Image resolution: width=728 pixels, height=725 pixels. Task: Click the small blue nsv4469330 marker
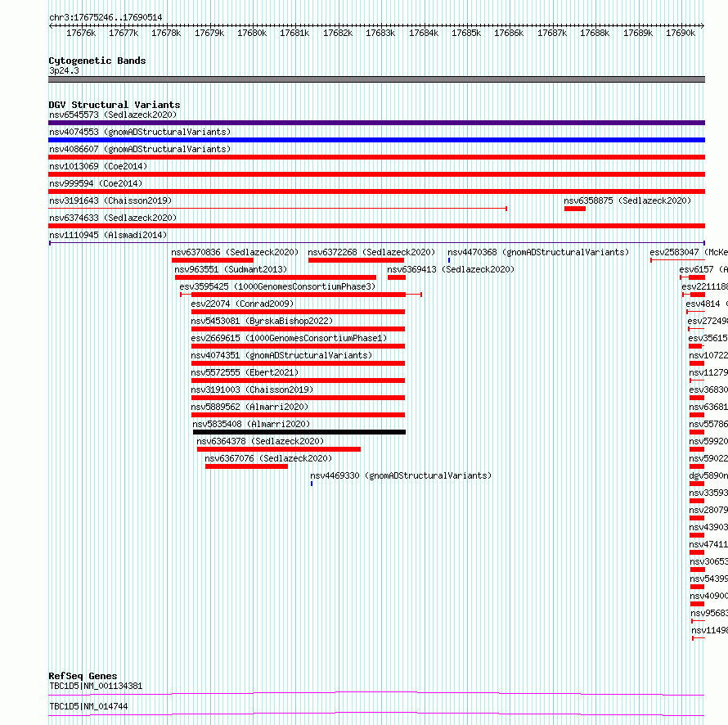point(312,484)
